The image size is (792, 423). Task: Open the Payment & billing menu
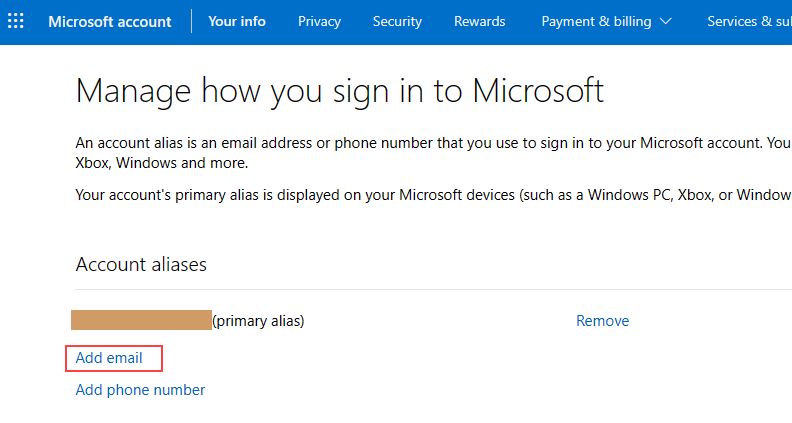[596, 21]
